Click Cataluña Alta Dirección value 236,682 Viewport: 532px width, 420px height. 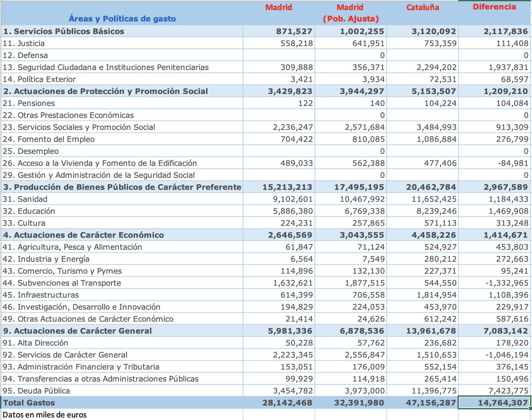[x=440, y=342]
